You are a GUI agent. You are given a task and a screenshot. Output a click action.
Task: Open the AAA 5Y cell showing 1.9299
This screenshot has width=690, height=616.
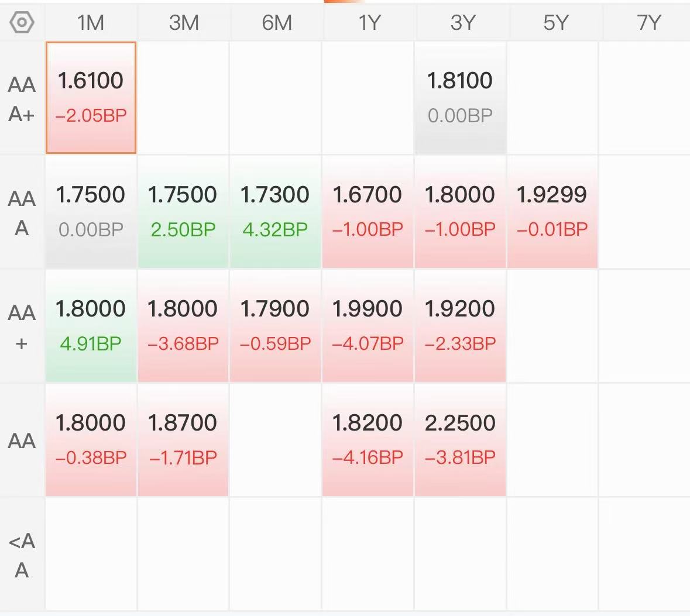pyautogui.click(x=552, y=212)
